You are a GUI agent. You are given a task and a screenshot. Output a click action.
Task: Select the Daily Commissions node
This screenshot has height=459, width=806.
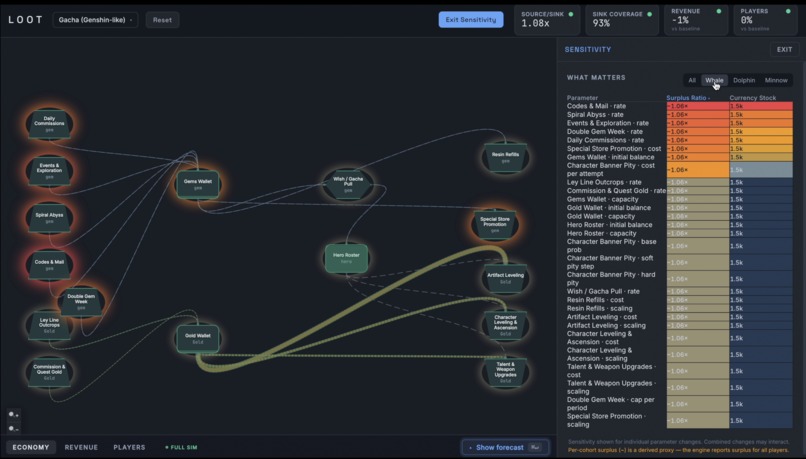49,124
